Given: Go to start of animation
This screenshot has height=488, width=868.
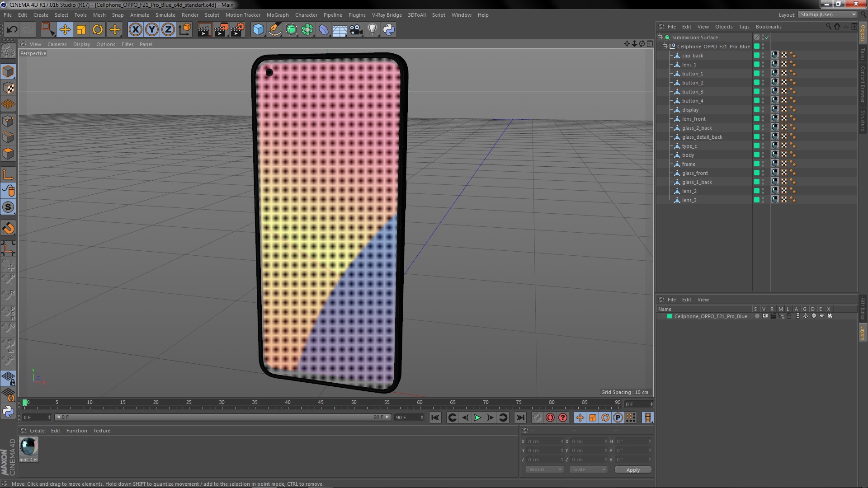Looking at the screenshot, I should pyautogui.click(x=435, y=418).
